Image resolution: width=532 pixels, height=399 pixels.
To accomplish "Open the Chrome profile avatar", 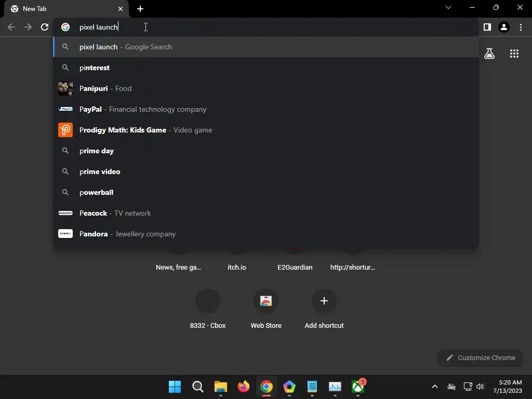I will tap(504, 27).
